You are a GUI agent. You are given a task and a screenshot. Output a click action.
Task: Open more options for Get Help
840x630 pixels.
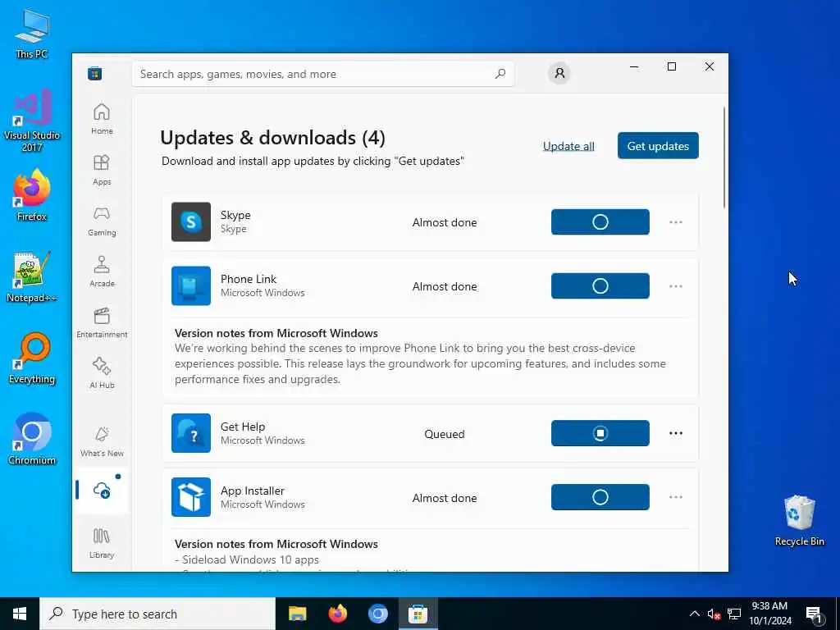point(676,433)
